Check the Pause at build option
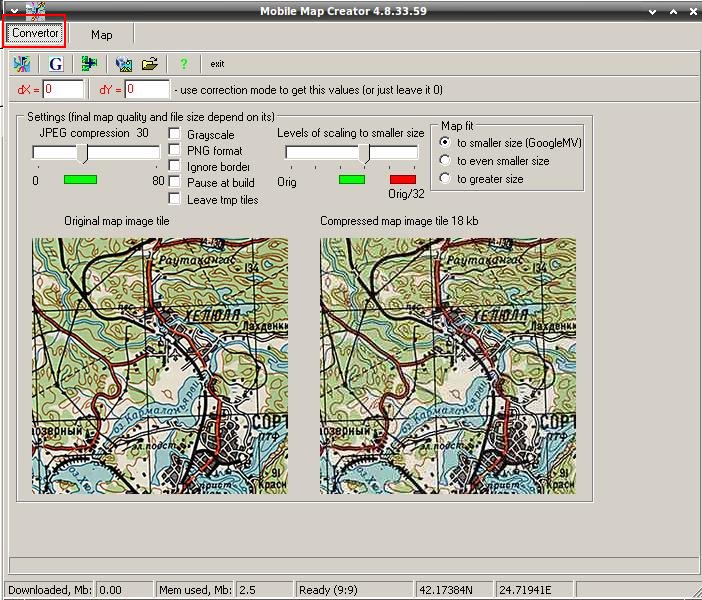The image size is (702, 600). tap(175, 182)
